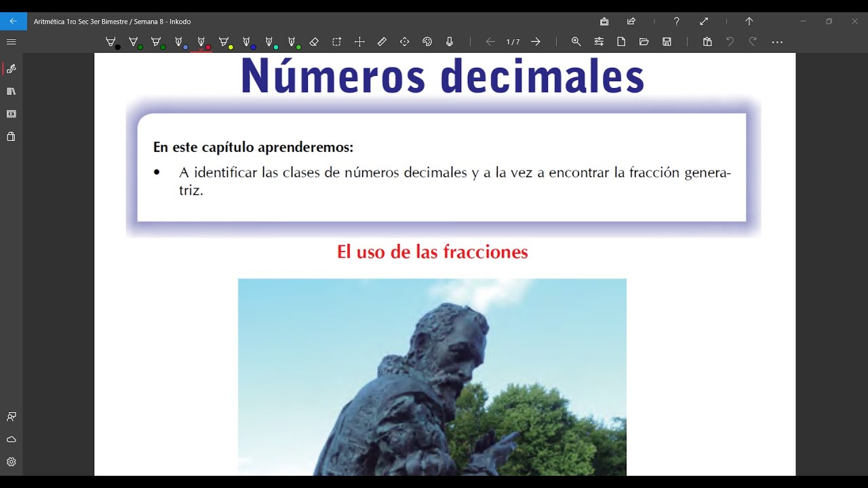The height and width of the screenshot is (488, 868).
Task: Switch to the ink editor sidebar tab
Action: click(11, 68)
